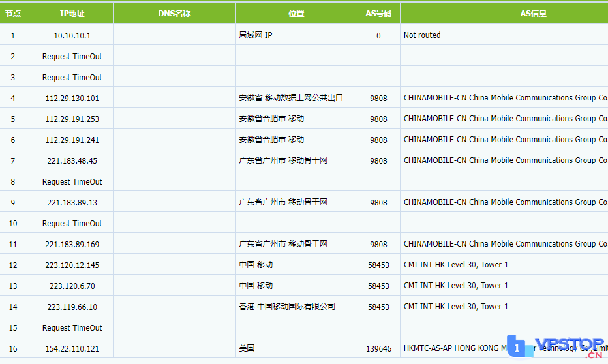The width and height of the screenshot is (608, 364).
Task: Select IP address 154.22.110.121
Action: click(x=72, y=350)
